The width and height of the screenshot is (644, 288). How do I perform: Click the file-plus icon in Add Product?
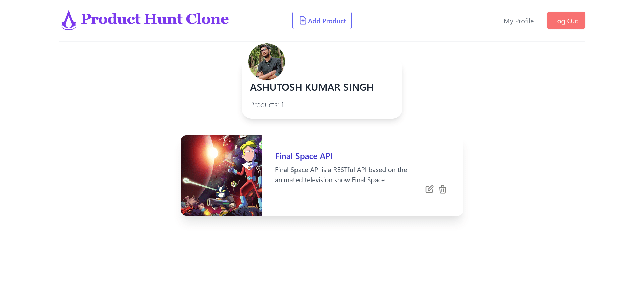pos(303,21)
